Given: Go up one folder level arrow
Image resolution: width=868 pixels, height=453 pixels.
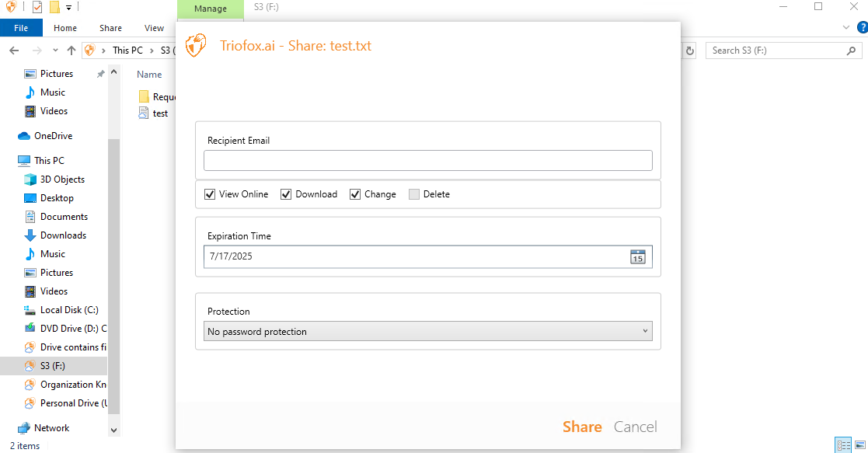Looking at the screenshot, I should 71,51.
